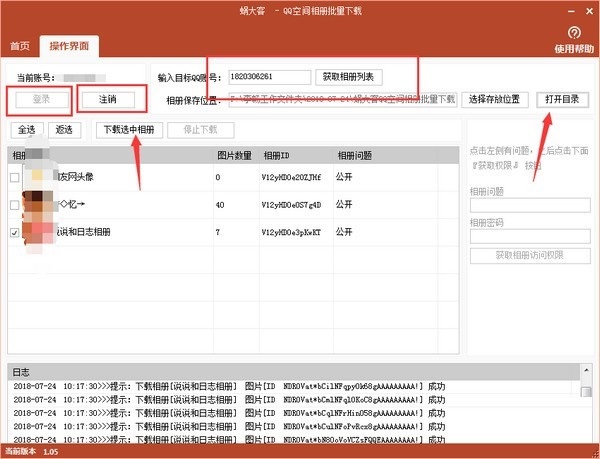Click the 登录 login button
The height and width of the screenshot is (459, 600).
[x=42, y=99]
